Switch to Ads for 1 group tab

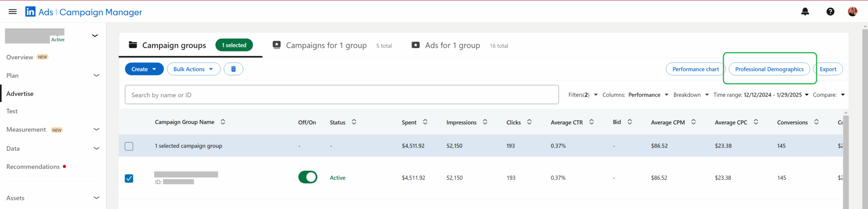(453, 45)
